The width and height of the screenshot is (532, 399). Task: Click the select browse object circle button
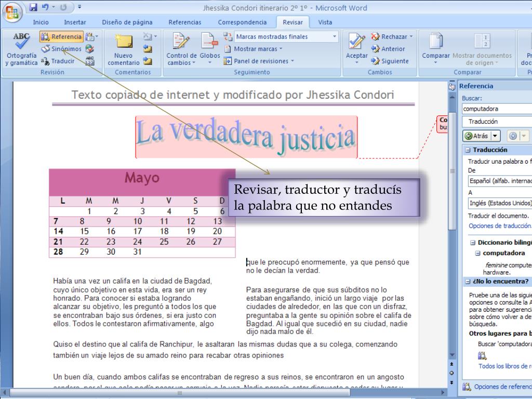[x=451, y=373]
